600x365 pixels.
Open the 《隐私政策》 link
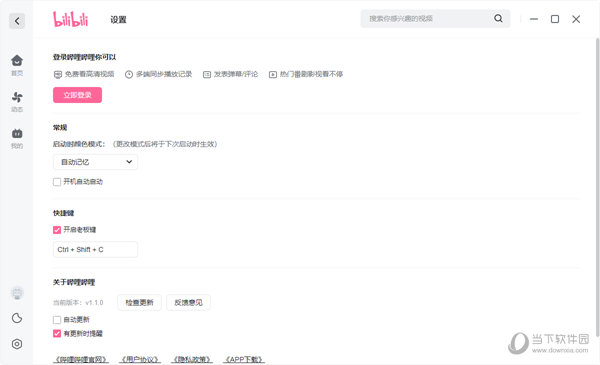(192, 360)
